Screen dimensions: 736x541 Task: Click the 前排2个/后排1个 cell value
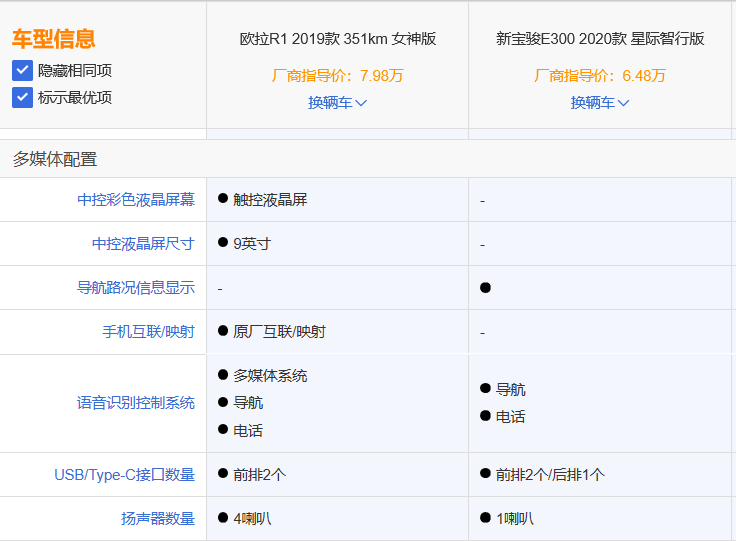[x=550, y=474]
